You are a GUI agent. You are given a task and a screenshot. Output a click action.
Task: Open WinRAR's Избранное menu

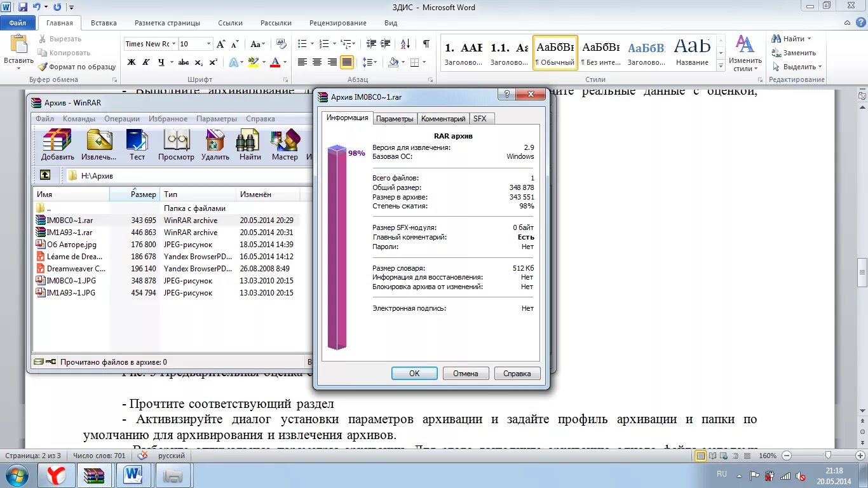[x=168, y=119]
